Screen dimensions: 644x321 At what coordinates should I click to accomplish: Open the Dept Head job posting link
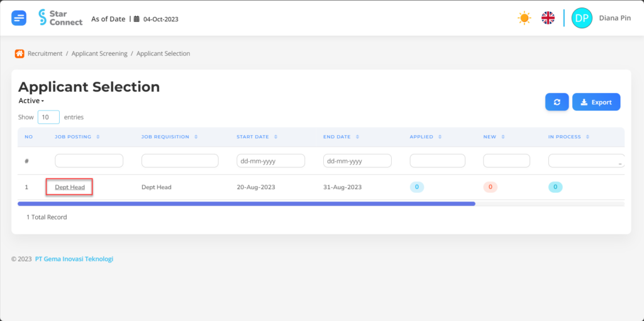[70, 187]
